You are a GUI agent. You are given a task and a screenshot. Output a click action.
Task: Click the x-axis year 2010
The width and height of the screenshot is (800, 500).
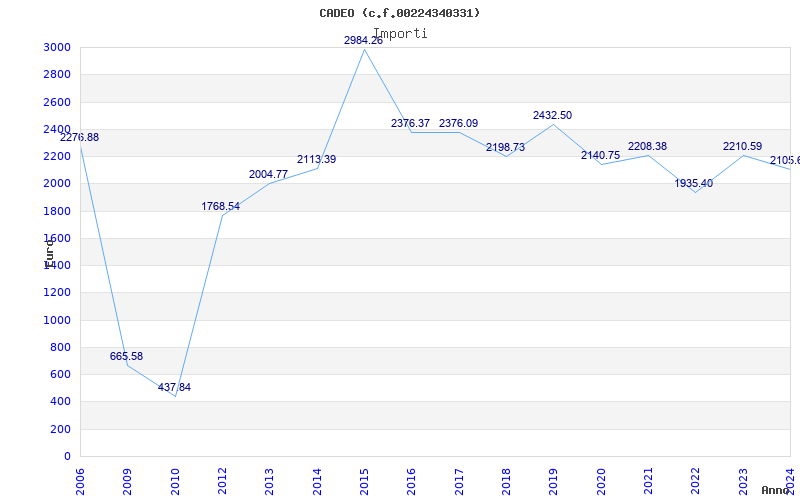click(x=175, y=482)
